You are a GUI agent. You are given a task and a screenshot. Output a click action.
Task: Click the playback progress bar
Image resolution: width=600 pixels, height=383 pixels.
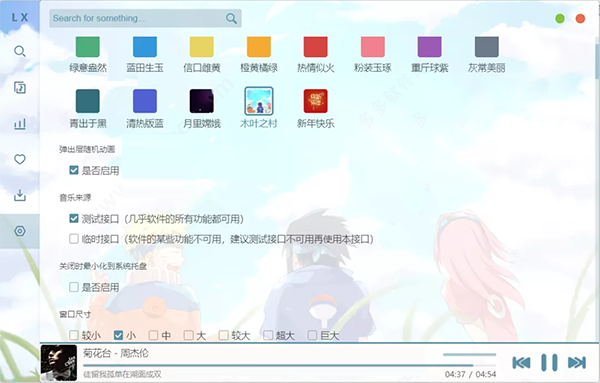click(x=289, y=366)
